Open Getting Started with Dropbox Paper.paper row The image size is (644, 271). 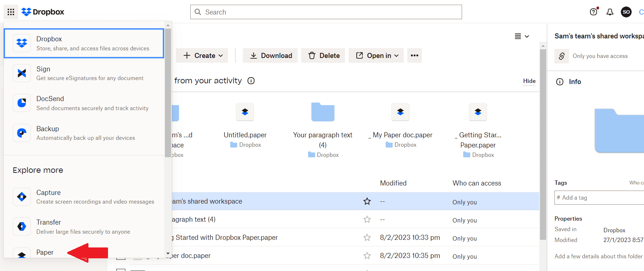(225, 238)
